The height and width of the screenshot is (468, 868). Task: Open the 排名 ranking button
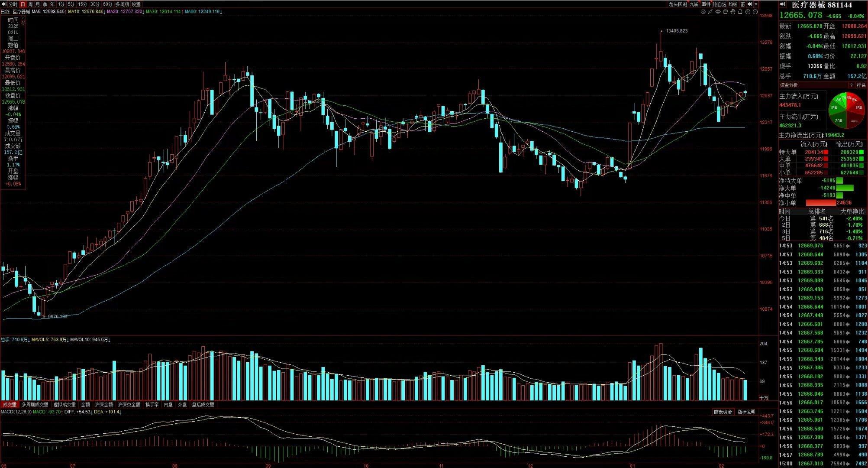tap(861, 85)
